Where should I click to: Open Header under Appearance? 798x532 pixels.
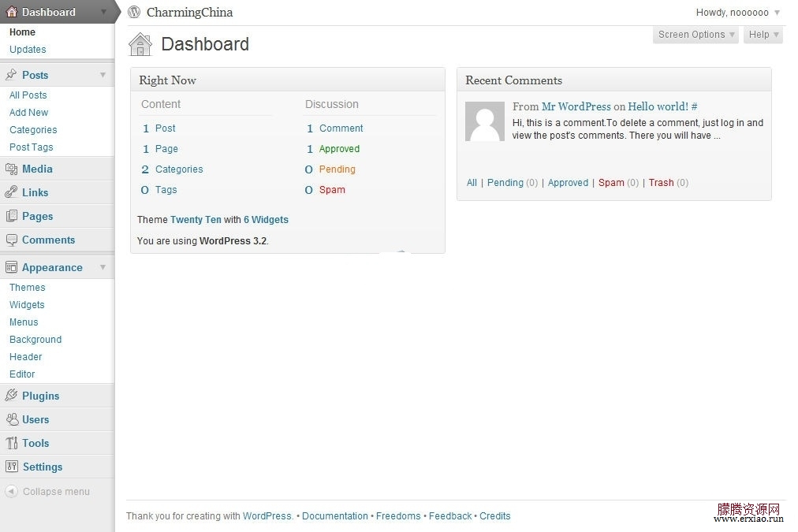point(25,356)
